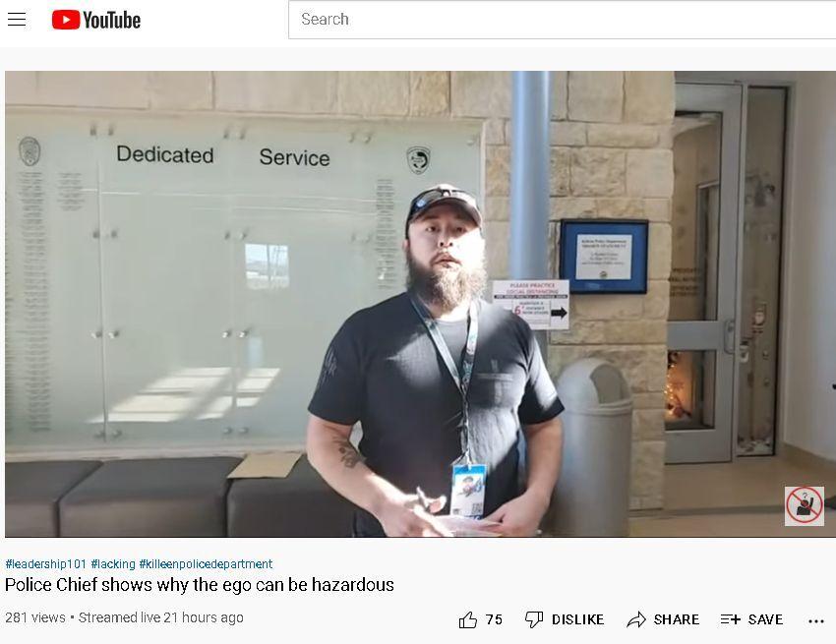Click the red YouTube play logo

pyautogui.click(x=66, y=20)
